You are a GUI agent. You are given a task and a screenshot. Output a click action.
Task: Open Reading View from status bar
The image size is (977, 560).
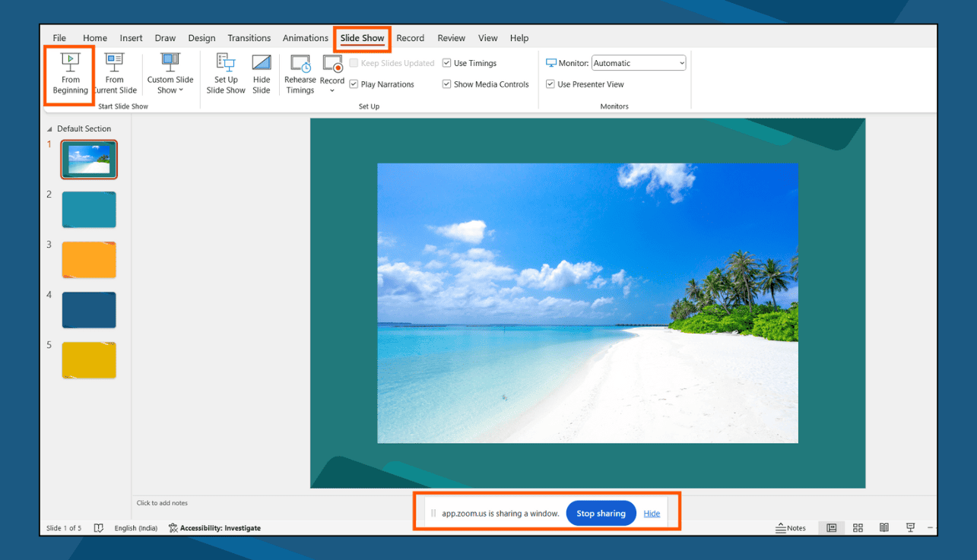883,527
